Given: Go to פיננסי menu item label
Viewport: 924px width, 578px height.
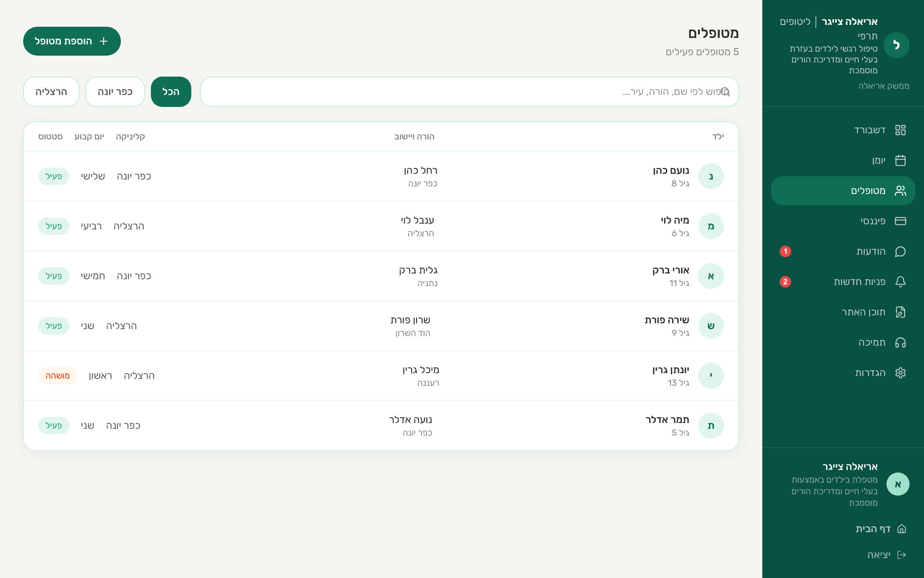Looking at the screenshot, I should [x=873, y=221].
